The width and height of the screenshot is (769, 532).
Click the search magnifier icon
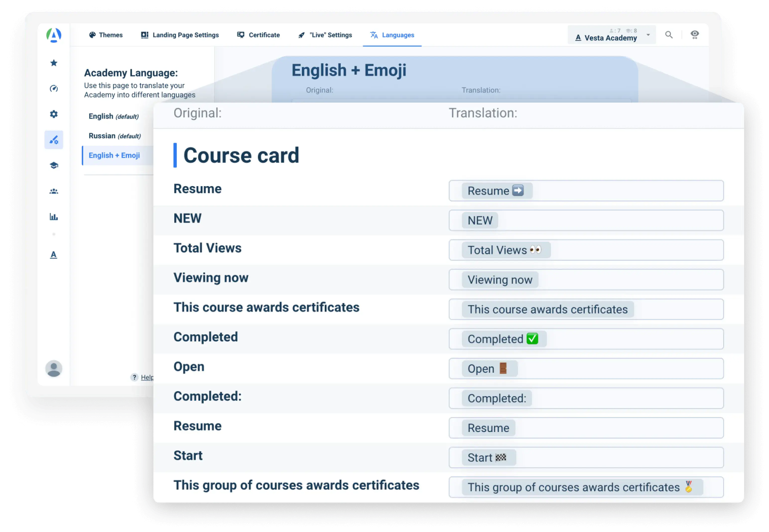click(669, 35)
